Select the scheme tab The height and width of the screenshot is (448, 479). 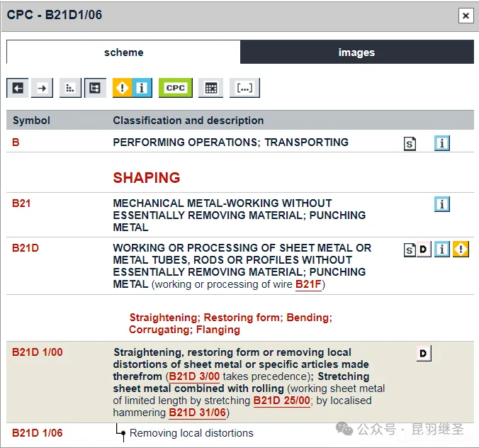click(123, 52)
